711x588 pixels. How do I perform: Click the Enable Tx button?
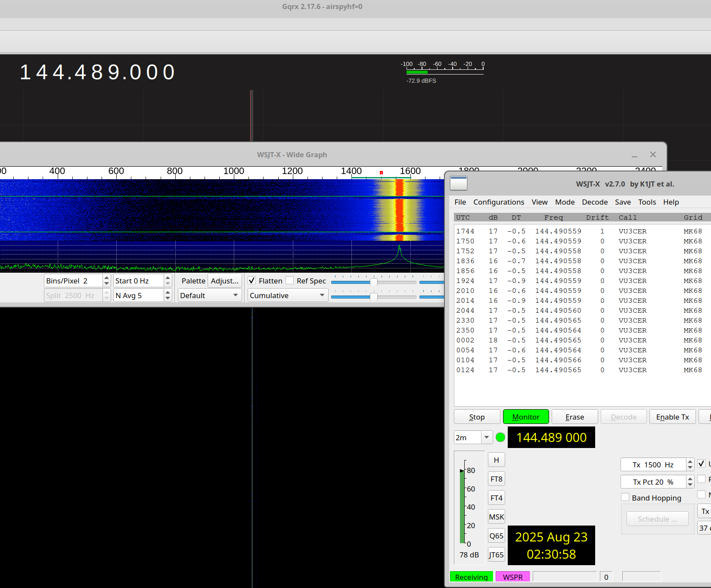(x=672, y=417)
